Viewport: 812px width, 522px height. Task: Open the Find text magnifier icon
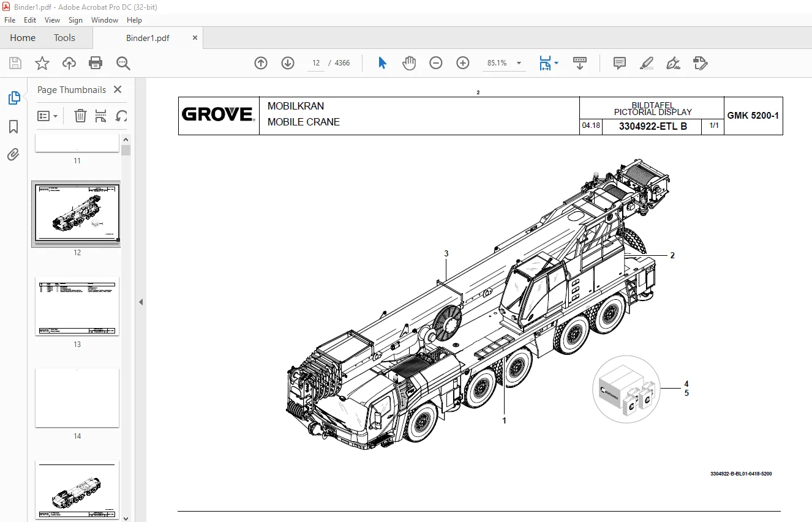pos(124,63)
